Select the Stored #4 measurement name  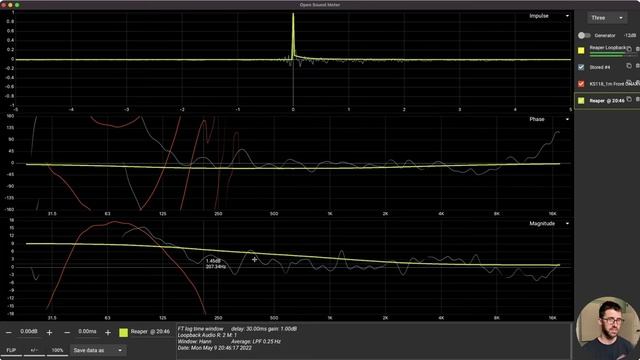tap(600, 67)
